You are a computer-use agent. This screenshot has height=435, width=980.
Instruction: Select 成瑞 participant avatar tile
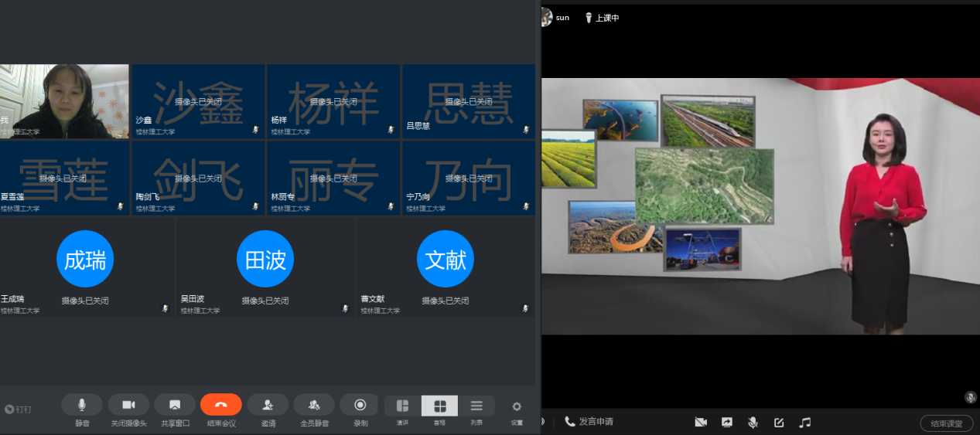point(85,260)
